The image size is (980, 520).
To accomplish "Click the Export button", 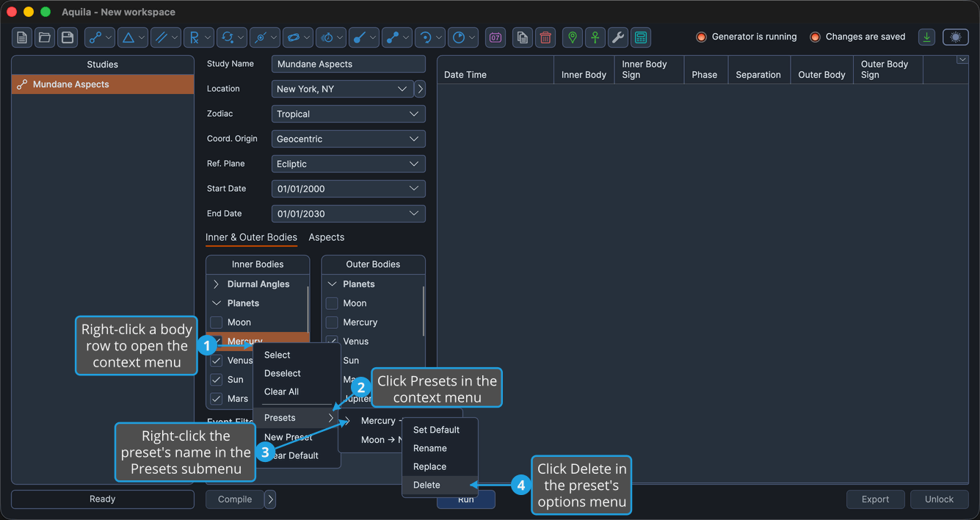I will point(875,499).
